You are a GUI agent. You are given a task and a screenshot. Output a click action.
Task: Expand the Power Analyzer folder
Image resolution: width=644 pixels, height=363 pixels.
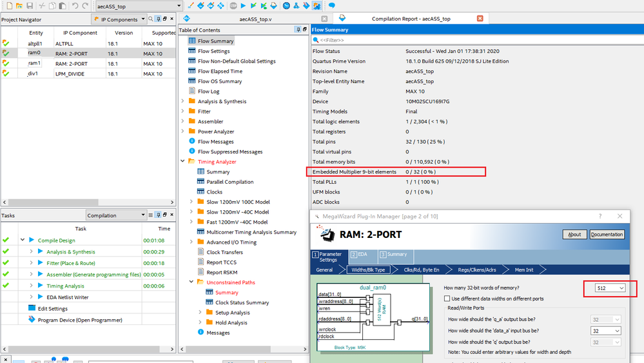tap(183, 131)
